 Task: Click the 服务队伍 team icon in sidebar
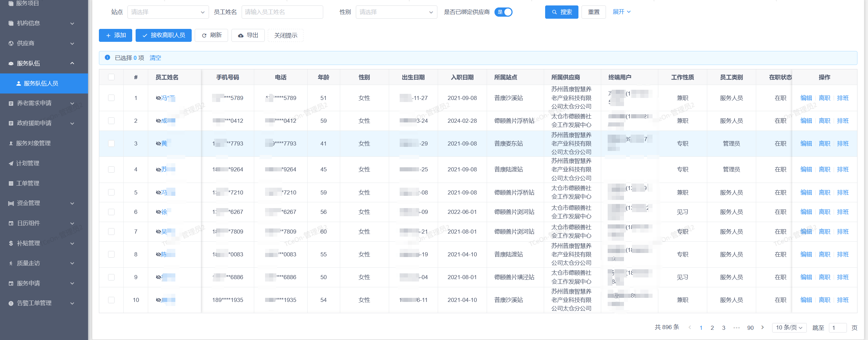point(11,63)
